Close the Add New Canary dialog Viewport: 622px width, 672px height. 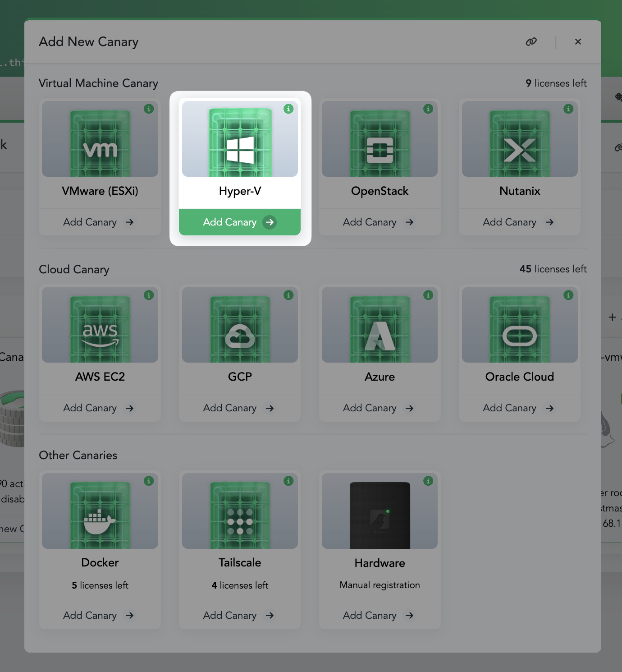(578, 41)
